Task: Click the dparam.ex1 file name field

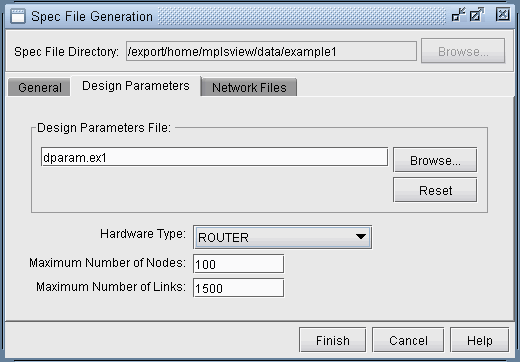Action: [214, 157]
